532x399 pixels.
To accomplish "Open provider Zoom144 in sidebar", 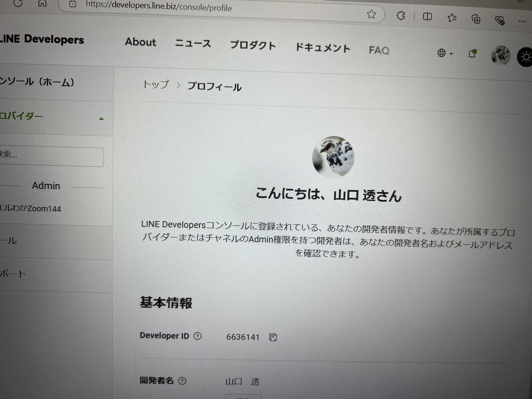I will 31,209.
